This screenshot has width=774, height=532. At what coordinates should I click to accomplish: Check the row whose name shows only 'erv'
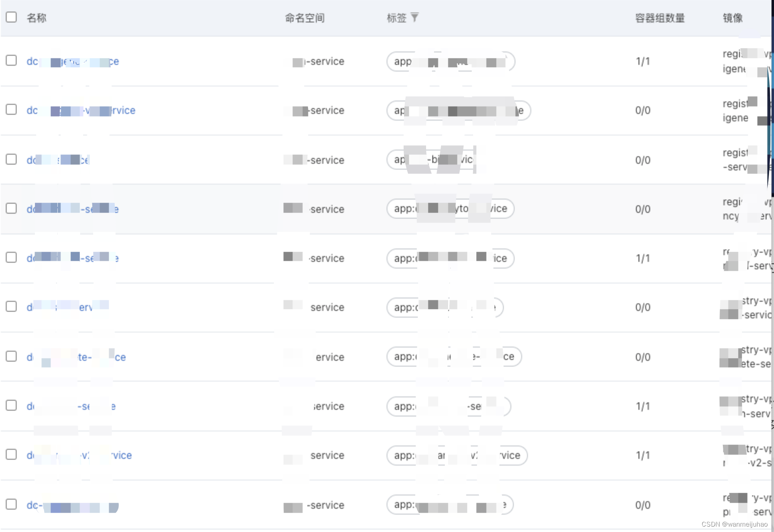[x=11, y=306]
